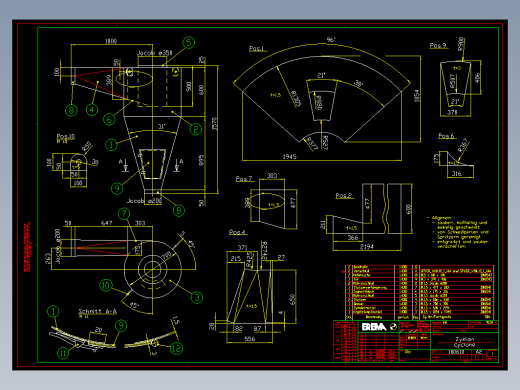
Task: Select the '31°' cone angle
Action: tap(161, 127)
